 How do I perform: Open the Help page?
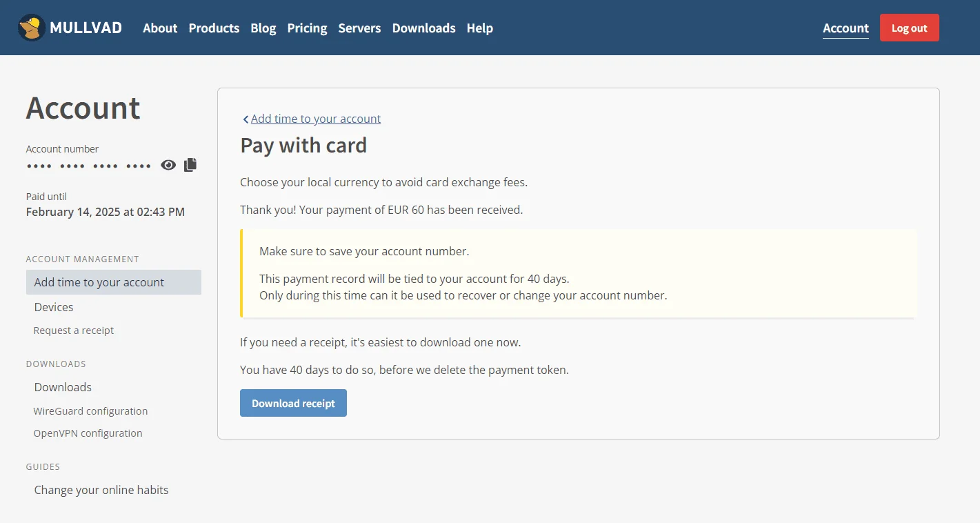(480, 28)
